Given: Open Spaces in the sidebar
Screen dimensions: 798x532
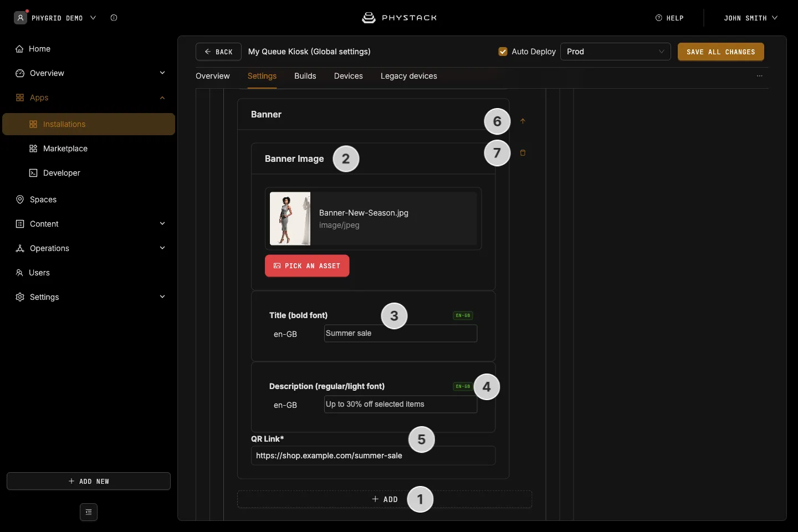Looking at the screenshot, I should (89, 199).
